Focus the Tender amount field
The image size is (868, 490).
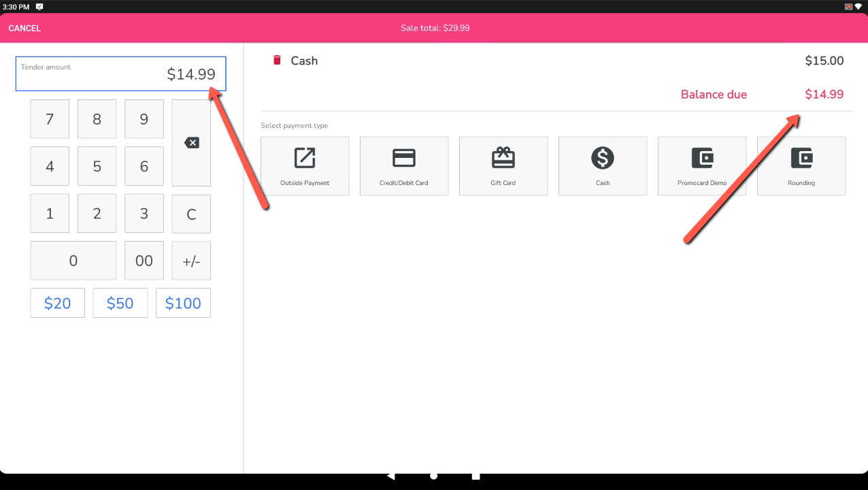(121, 73)
